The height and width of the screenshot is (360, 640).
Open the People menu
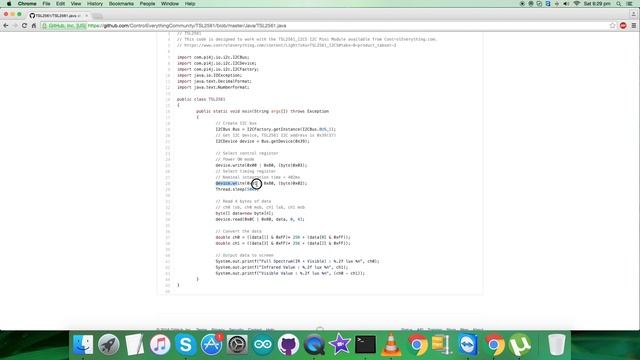pyautogui.click(x=147, y=4)
